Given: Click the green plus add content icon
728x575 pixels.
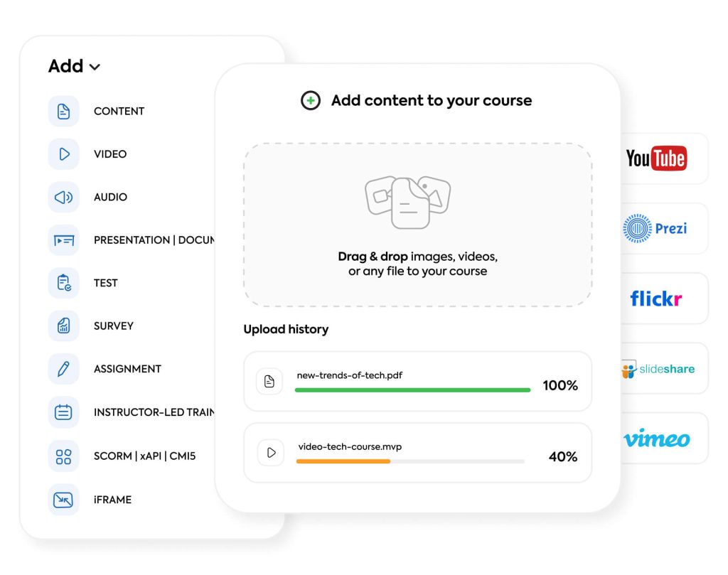Looking at the screenshot, I should point(311,101).
